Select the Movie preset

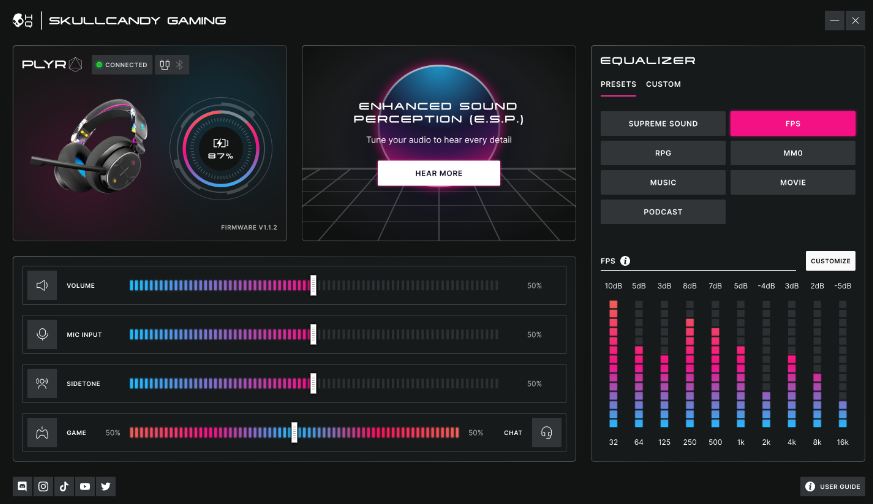pyautogui.click(x=793, y=183)
